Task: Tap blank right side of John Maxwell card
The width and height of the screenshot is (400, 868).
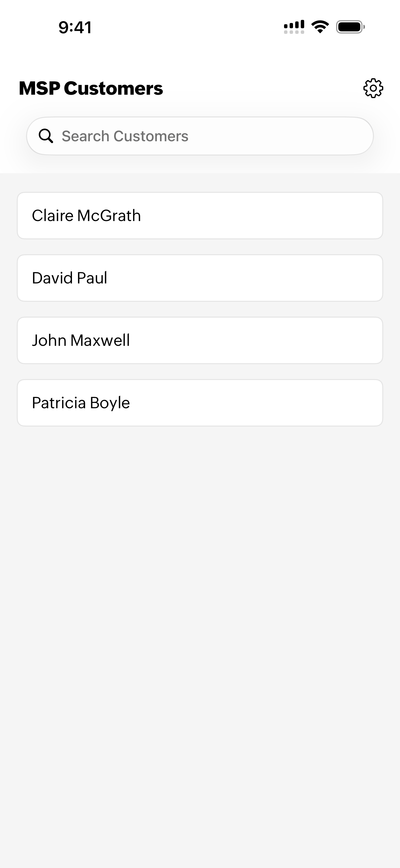Action: click(x=303, y=340)
